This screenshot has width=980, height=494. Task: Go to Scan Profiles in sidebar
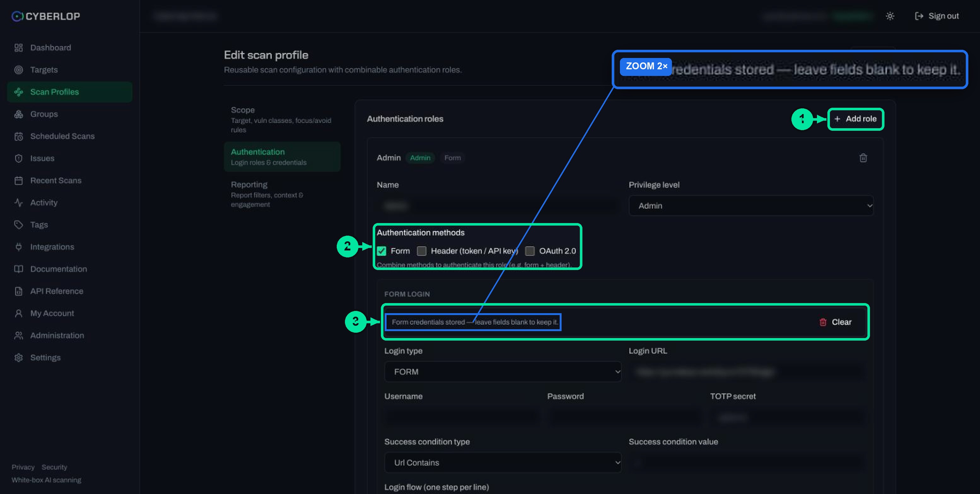pyautogui.click(x=70, y=92)
